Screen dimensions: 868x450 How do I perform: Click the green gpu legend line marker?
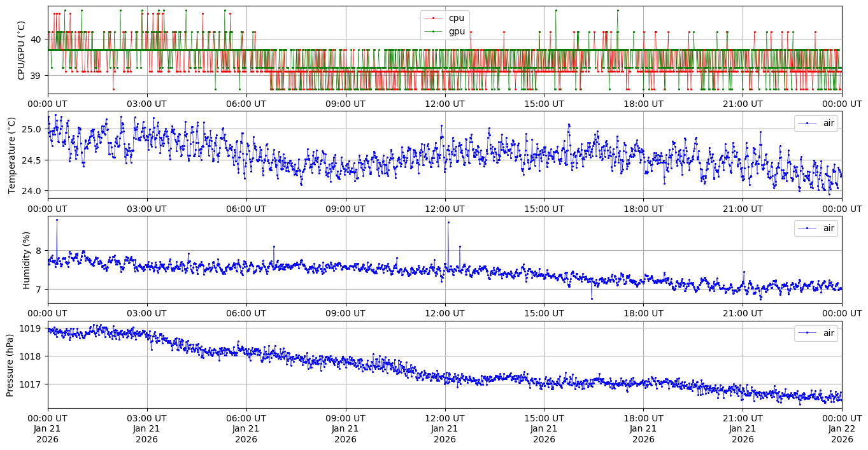pos(434,31)
